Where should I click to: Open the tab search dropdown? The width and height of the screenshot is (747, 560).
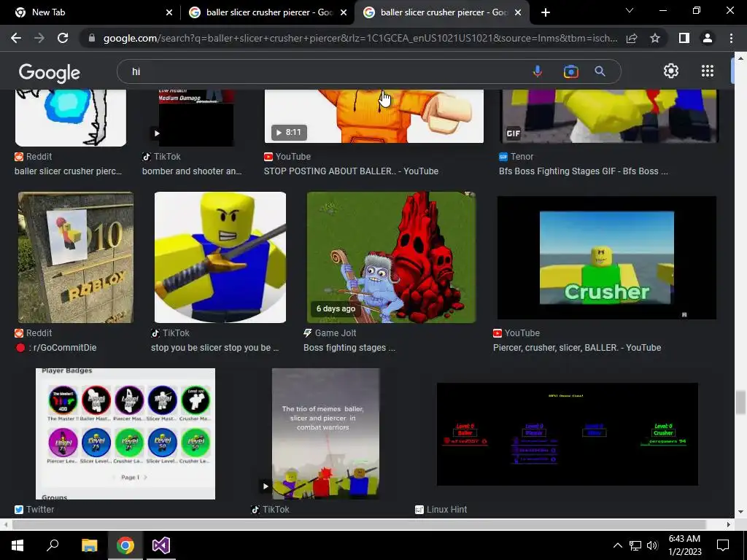point(630,10)
